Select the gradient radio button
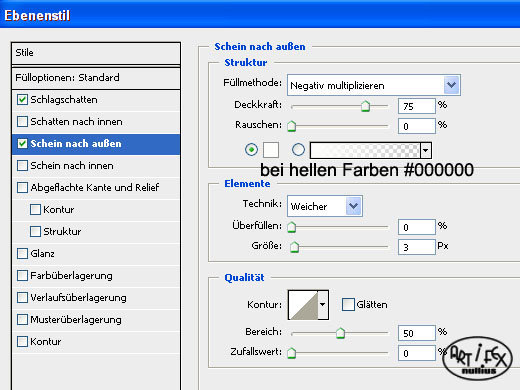520x390 pixels. (x=298, y=150)
